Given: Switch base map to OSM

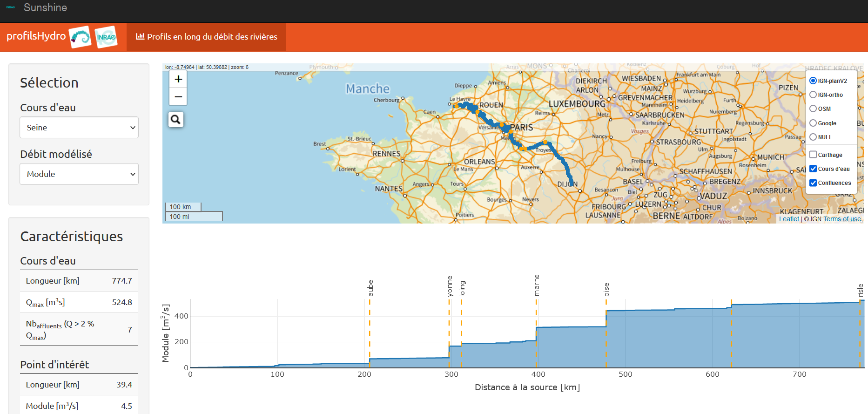Looking at the screenshot, I should [x=813, y=109].
